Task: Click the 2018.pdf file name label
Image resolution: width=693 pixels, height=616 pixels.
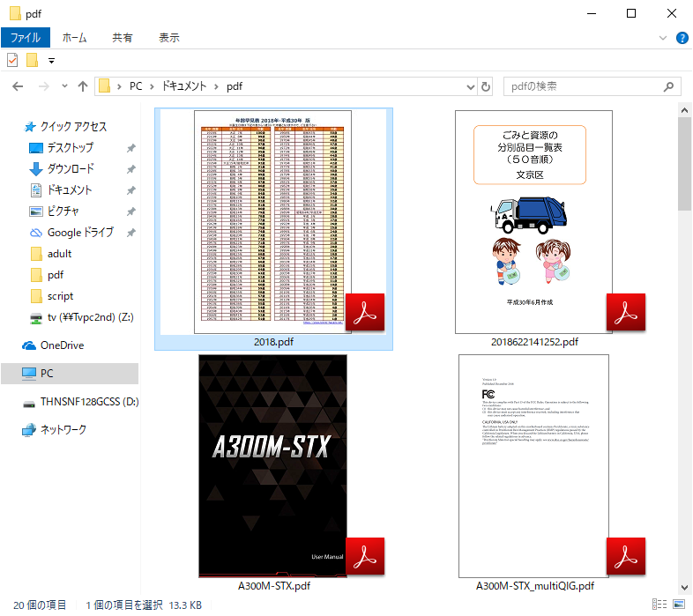Action: click(273, 342)
